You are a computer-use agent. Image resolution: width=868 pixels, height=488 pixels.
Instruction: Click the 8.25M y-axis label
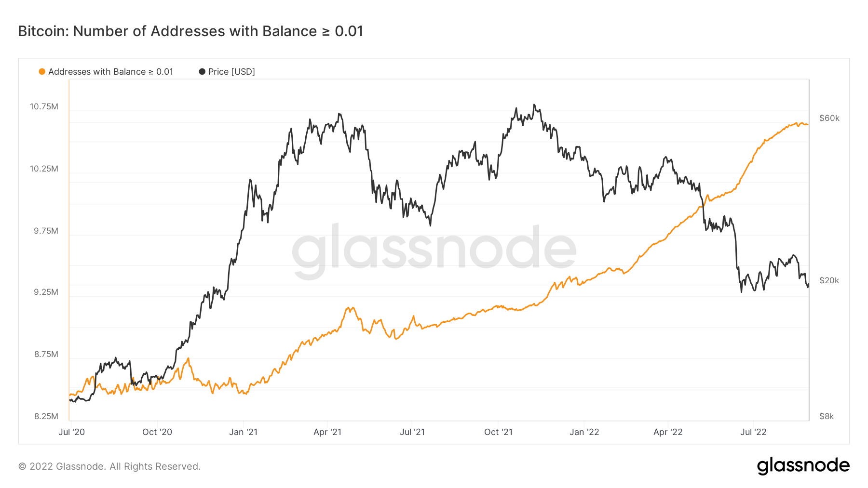[x=46, y=416]
